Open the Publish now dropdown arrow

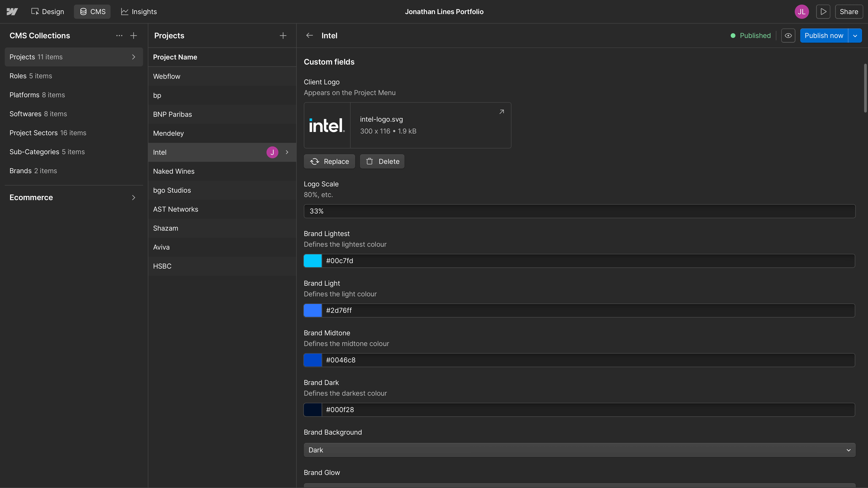[855, 36]
